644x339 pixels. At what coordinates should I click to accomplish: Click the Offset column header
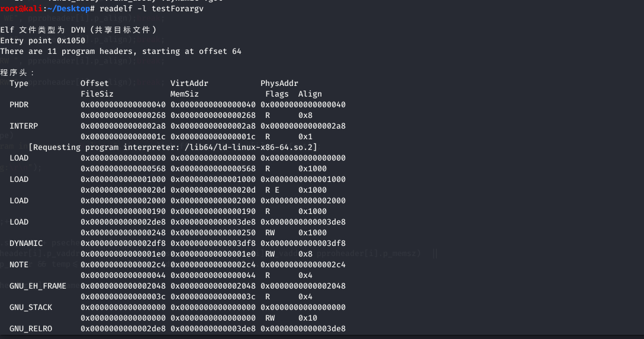95,84
